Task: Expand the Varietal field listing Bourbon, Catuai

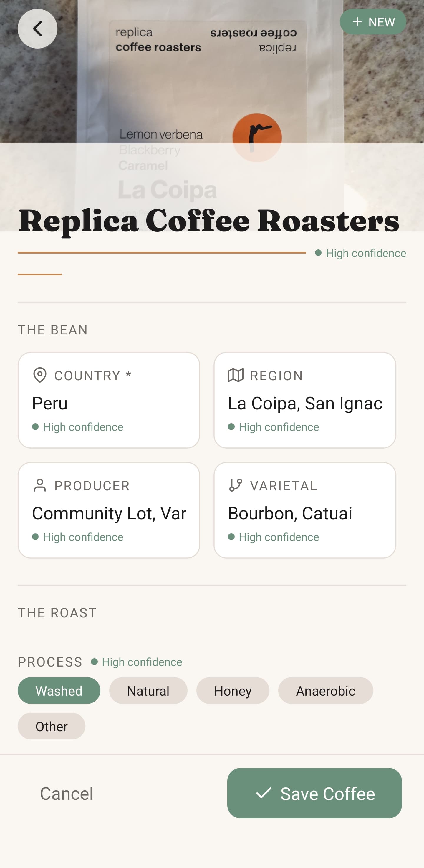Action: tap(304, 513)
